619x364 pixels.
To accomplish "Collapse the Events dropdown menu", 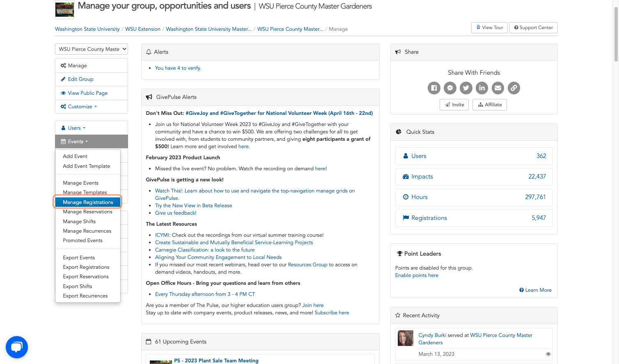I will (x=92, y=142).
